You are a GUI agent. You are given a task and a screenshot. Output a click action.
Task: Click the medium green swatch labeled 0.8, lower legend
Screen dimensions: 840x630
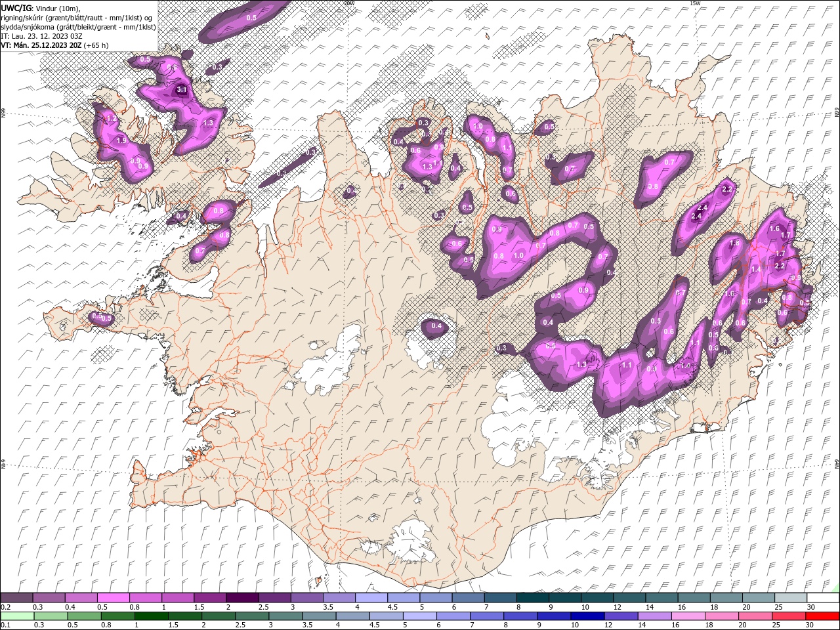click(x=117, y=616)
